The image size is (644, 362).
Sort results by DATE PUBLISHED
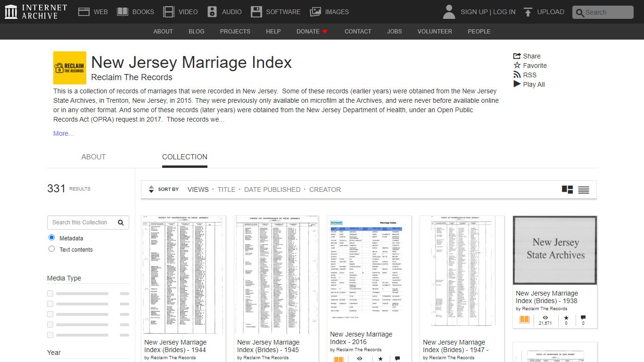point(272,189)
